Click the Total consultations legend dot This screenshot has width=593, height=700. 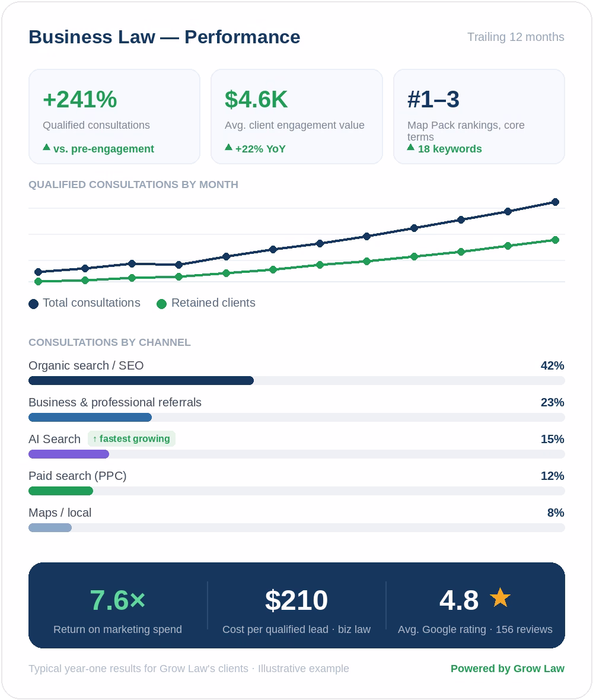33,304
